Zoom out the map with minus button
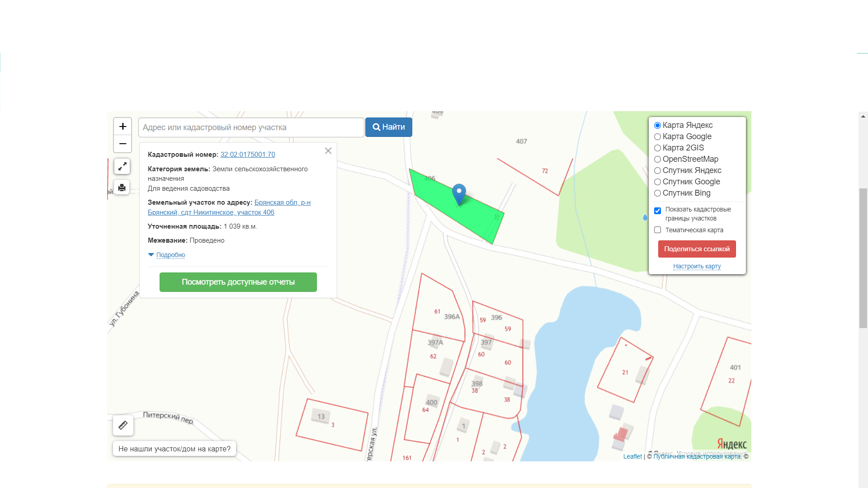 [x=123, y=144]
